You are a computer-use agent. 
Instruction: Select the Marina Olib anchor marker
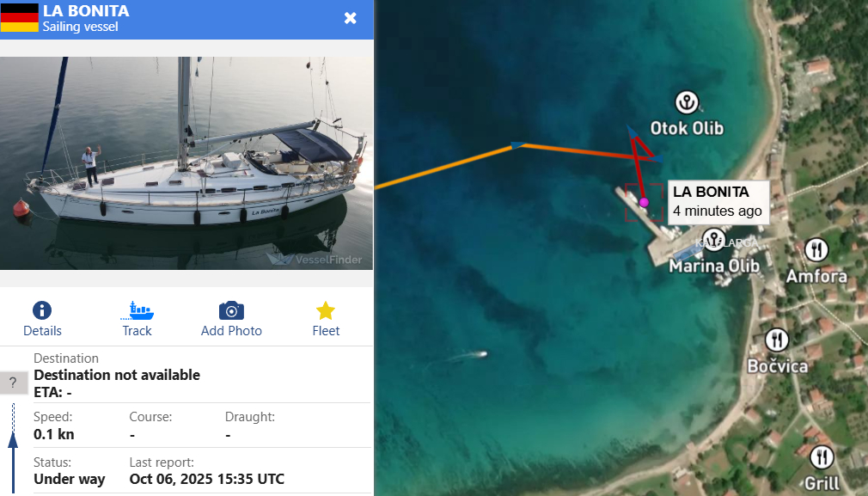(714, 240)
